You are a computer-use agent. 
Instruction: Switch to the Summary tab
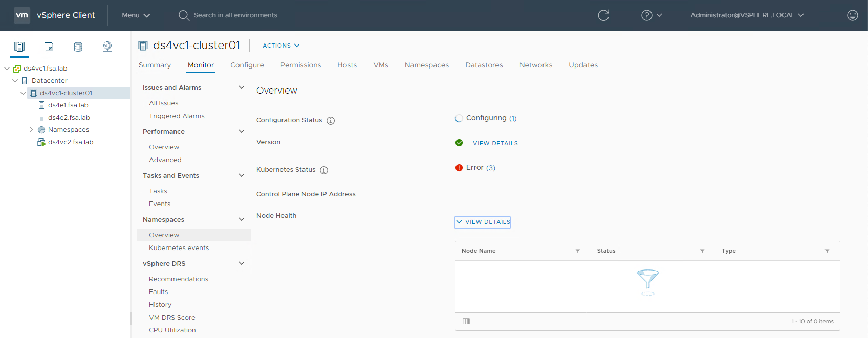(155, 65)
